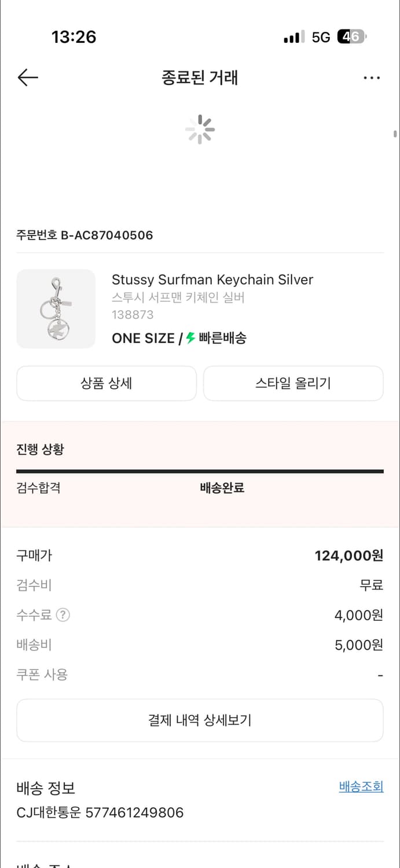The height and width of the screenshot is (868, 400).
Task: Expand 결제 내역 상세보기 payment details
Action: coord(200,720)
